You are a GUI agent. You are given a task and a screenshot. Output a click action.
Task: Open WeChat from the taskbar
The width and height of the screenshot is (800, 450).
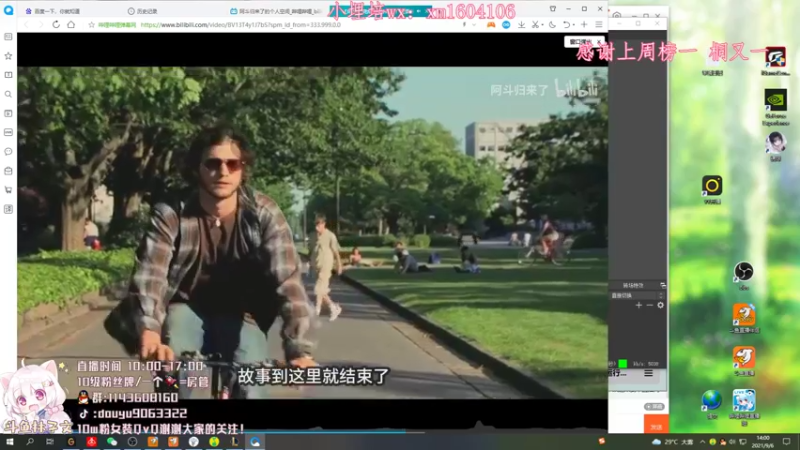click(112, 442)
